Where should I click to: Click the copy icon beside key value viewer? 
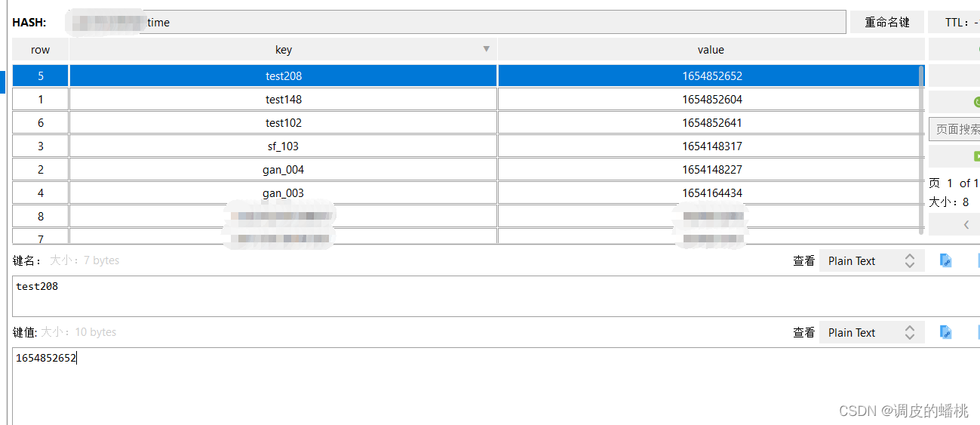(x=945, y=332)
